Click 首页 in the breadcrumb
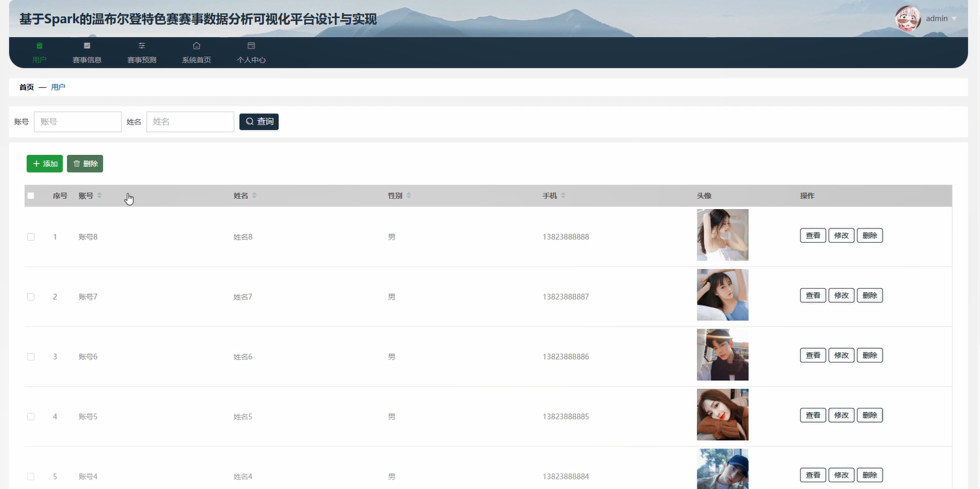 [26, 87]
